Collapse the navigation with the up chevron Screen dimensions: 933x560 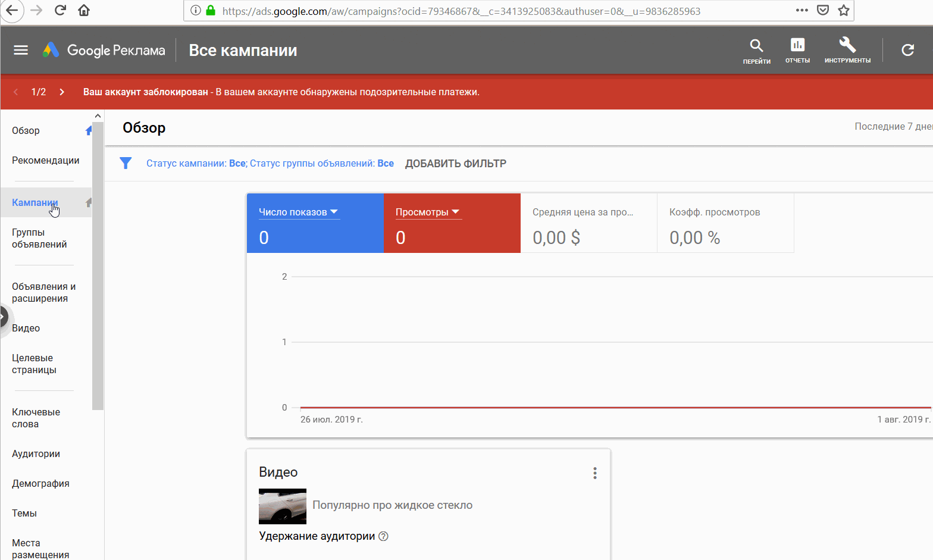(x=98, y=116)
